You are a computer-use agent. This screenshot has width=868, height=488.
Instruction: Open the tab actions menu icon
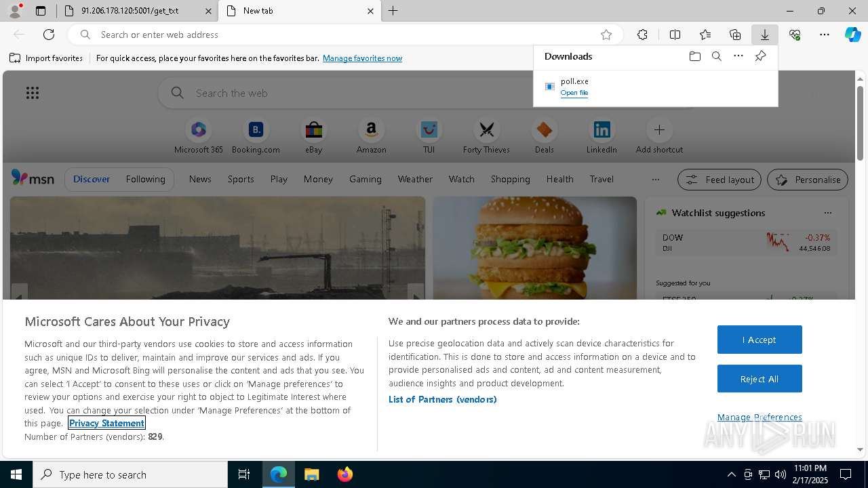coord(41,11)
